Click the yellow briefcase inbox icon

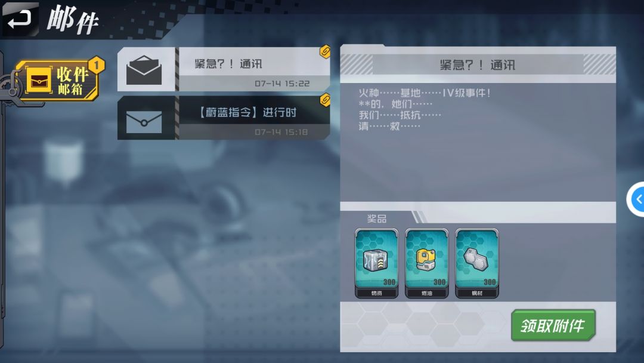(39, 80)
